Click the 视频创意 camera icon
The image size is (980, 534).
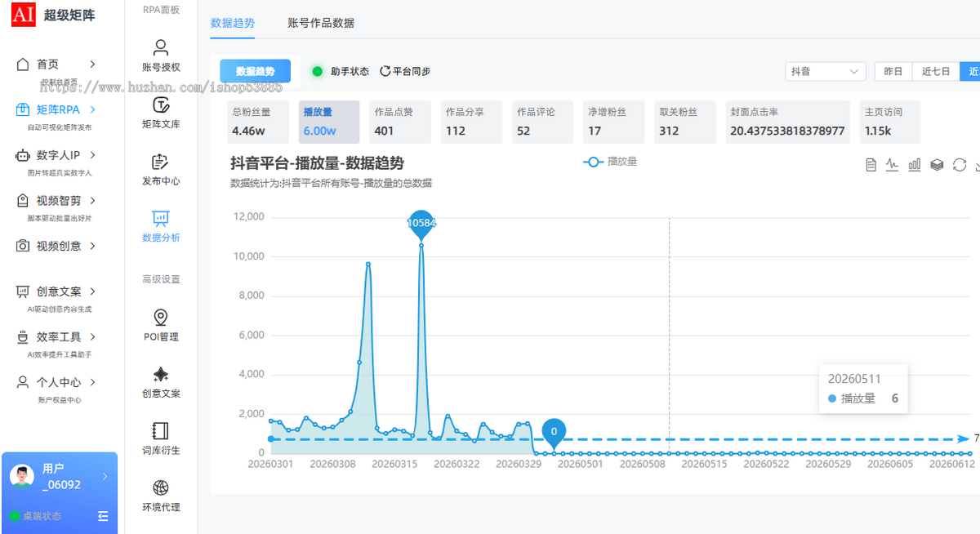(23, 246)
